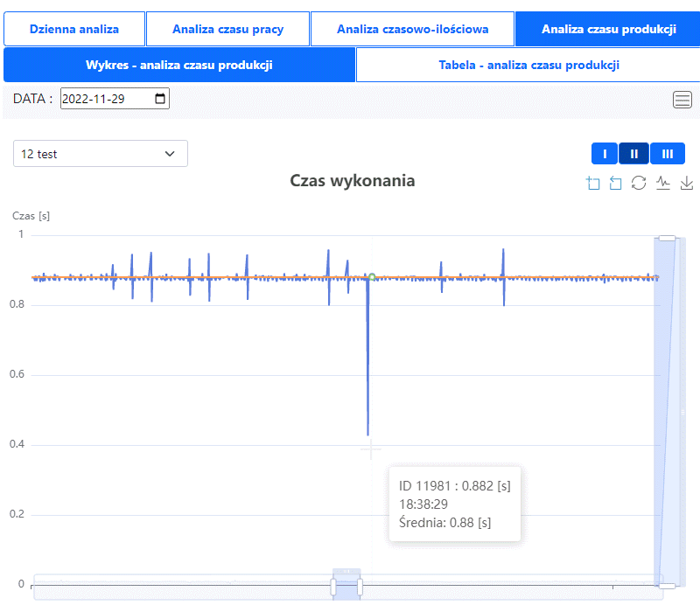The width and height of the screenshot is (700, 612).
Task: Select shift III button
Action: [x=668, y=153]
